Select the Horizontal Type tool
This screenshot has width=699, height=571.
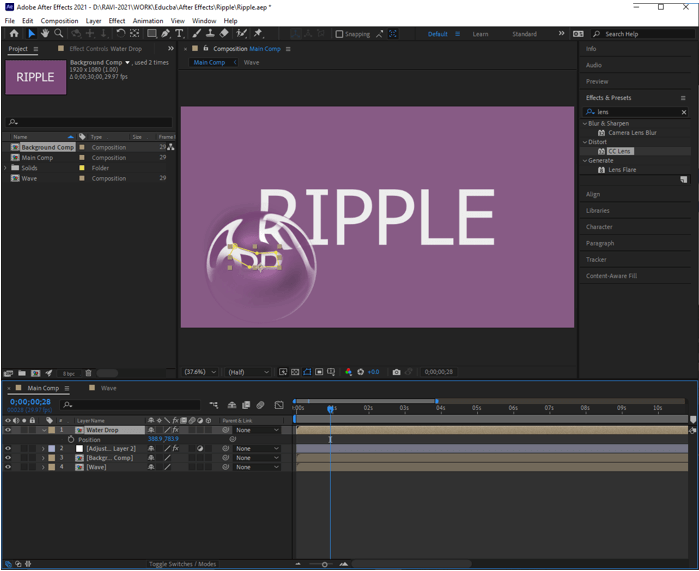coord(179,33)
